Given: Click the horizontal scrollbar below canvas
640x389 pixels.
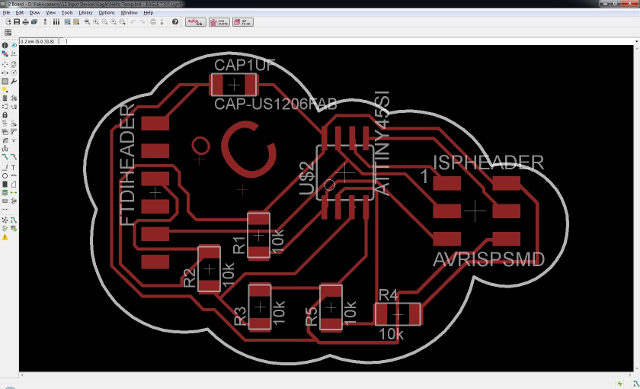Looking at the screenshot, I should pos(327,374).
